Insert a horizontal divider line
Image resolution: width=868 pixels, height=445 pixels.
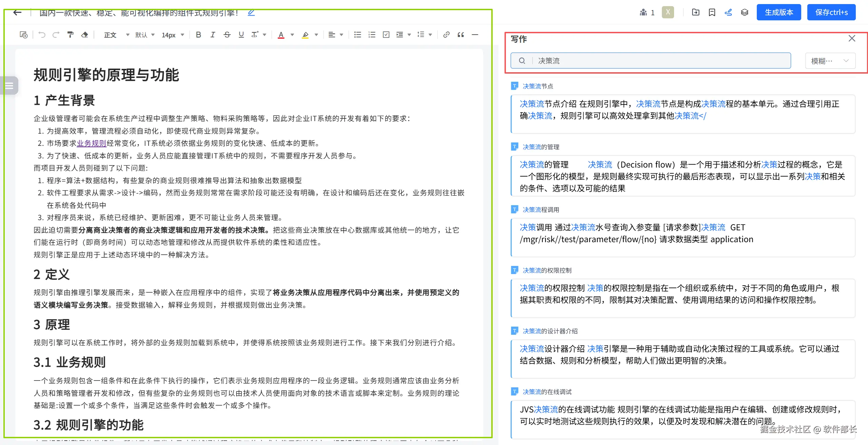tap(475, 35)
